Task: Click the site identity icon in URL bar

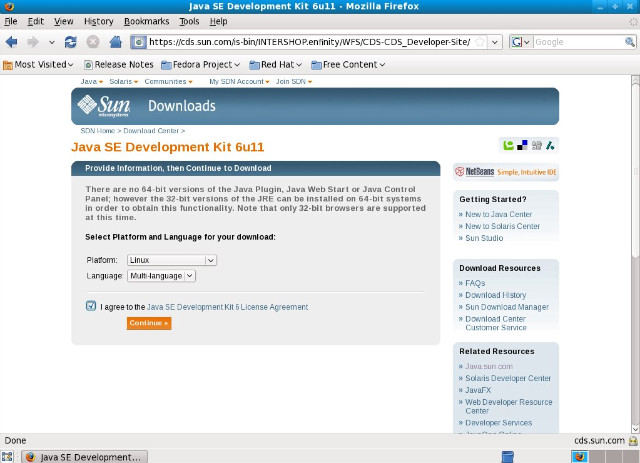Action: coord(139,42)
